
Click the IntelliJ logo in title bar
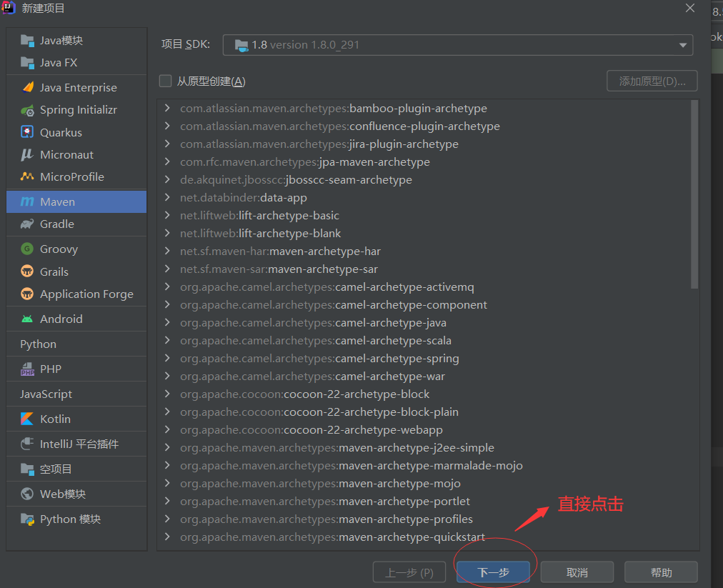[9, 8]
